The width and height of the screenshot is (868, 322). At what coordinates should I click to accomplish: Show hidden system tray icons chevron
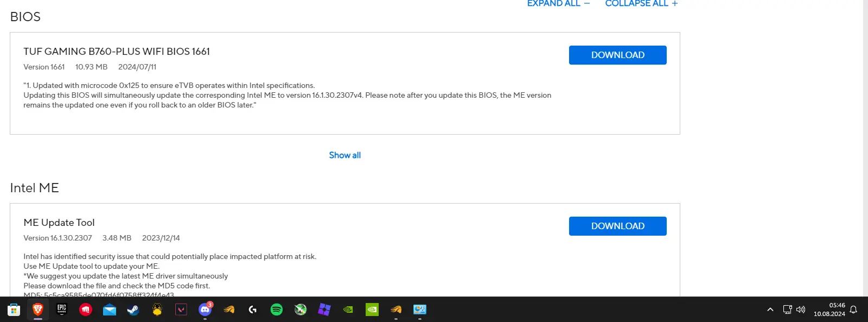tap(770, 310)
